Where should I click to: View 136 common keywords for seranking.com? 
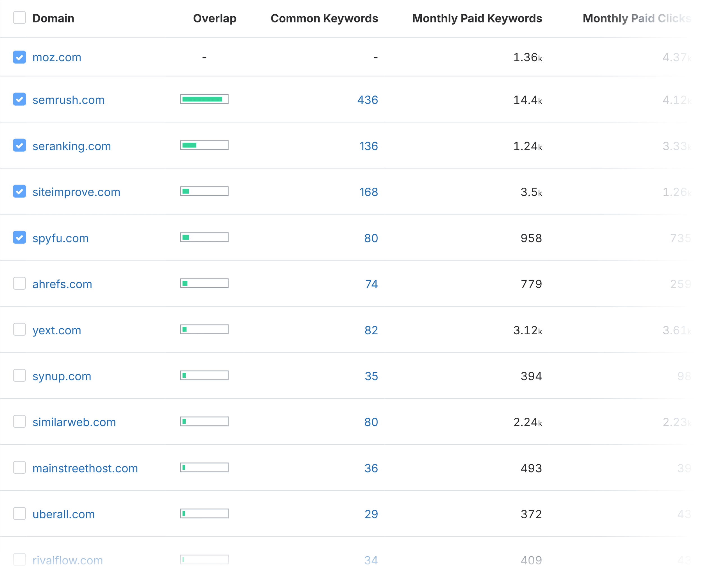(369, 146)
